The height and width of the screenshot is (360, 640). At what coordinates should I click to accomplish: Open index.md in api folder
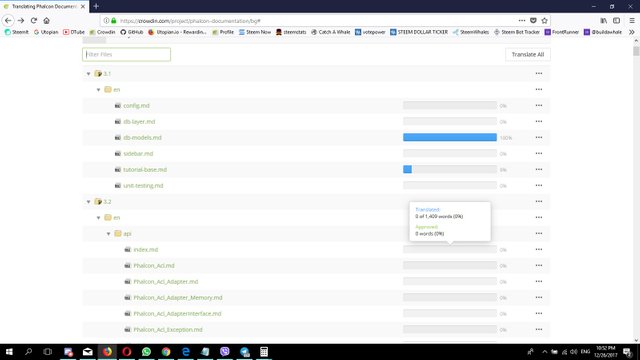tap(146, 249)
